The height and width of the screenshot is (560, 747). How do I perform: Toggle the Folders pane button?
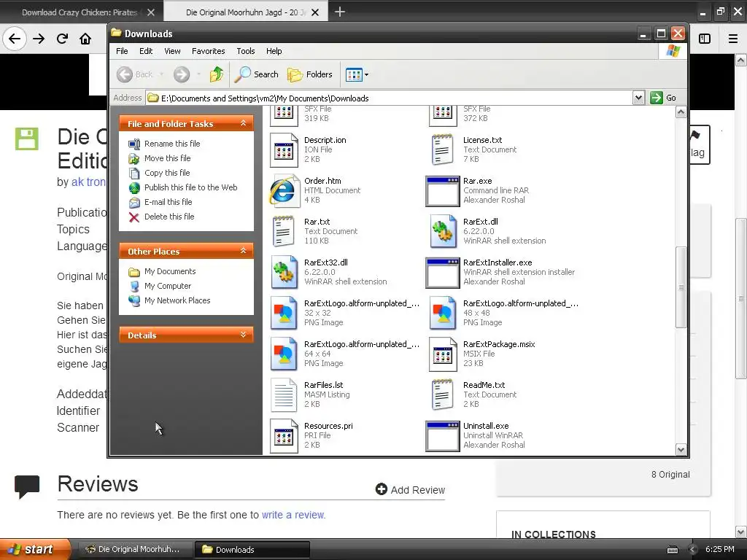coord(309,74)
